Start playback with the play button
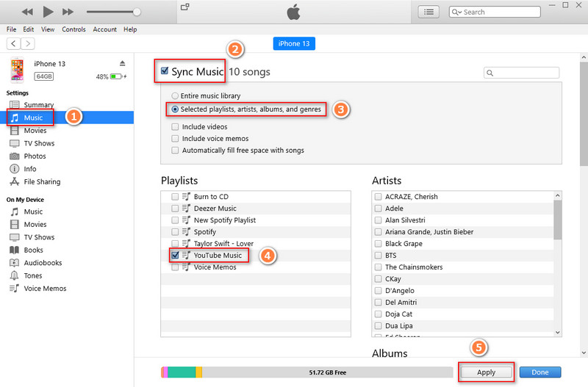This screenshot has width=588, height=387. [48, 12]
